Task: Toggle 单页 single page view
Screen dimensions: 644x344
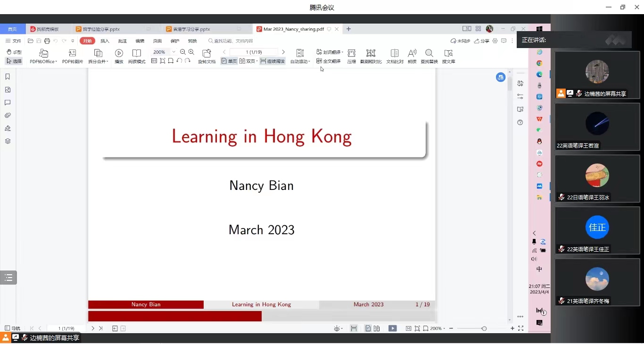Action: tap(229, 61)
